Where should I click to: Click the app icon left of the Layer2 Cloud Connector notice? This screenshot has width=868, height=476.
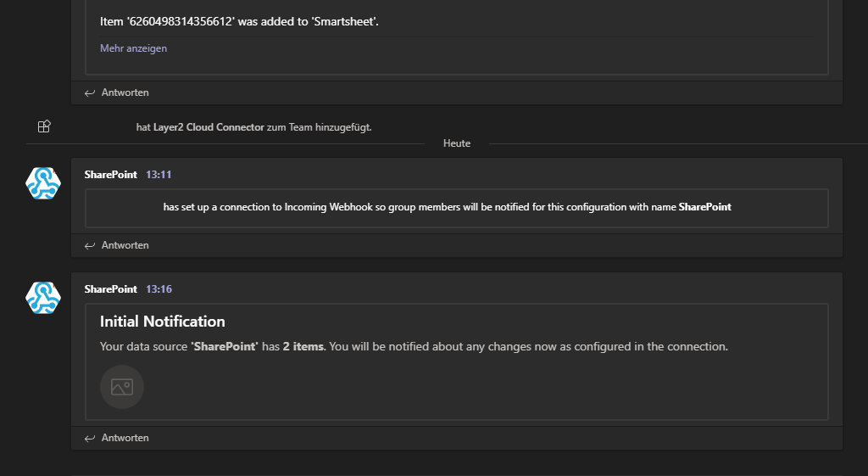pos(45,126)
